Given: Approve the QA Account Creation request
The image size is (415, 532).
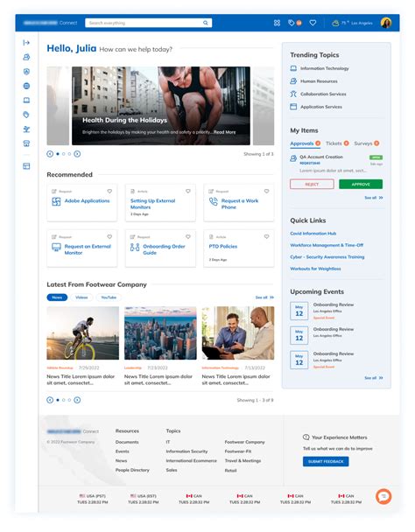Looking at the screenshot, I should pyautogui.click(x=361, y=185).
